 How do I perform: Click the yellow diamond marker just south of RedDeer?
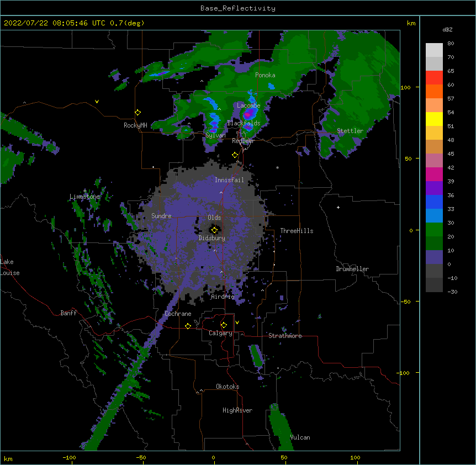(x=235, y=155)
